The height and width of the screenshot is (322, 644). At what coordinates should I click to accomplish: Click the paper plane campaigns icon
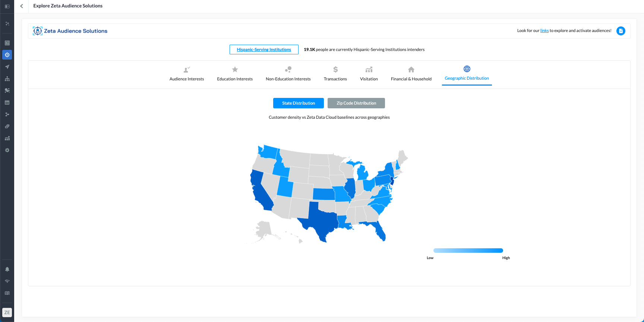tap(7, 67)
